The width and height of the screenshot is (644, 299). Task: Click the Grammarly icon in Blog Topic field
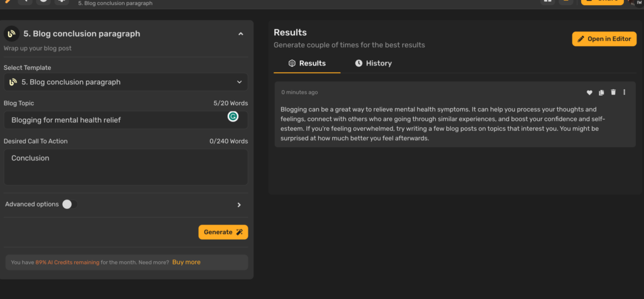pyautogui.click(x=233, y=116)
